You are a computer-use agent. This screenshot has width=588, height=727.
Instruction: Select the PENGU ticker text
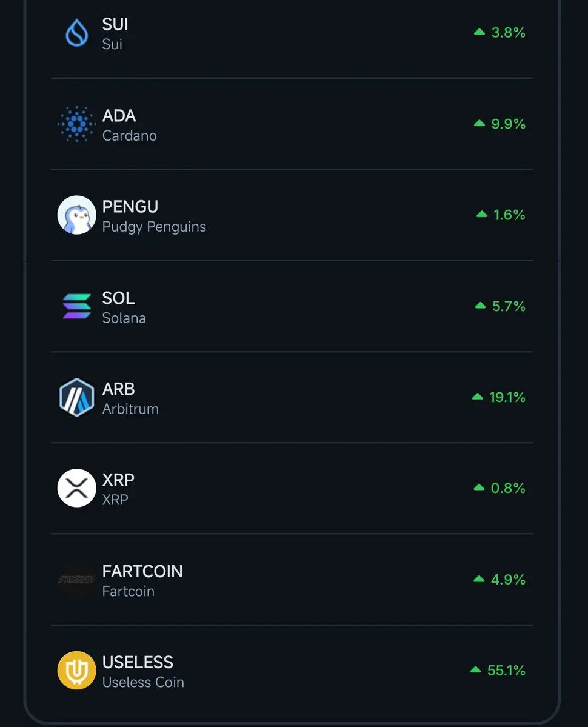pyautogui.click(x=130, y=207)
